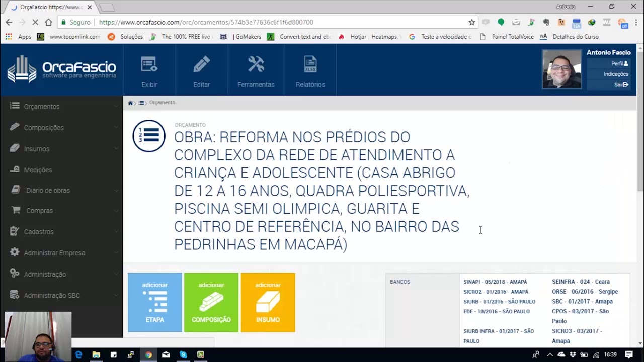
Task: Click the Orçamento breadcrumb text
Action: [162, 102]
